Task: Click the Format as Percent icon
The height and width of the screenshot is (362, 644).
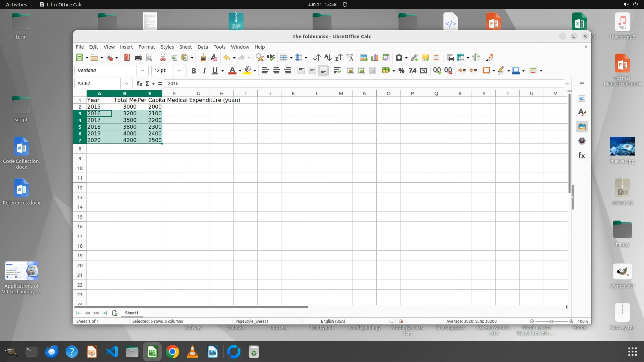Action: [401, 70]
